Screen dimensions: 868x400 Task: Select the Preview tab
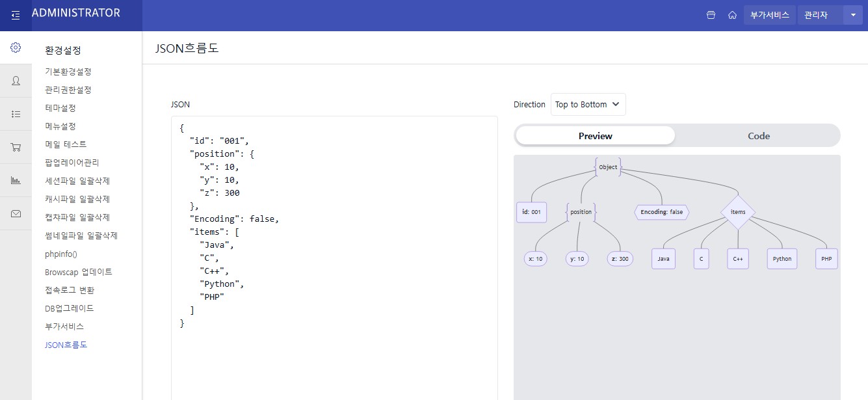tap(595, 136)
